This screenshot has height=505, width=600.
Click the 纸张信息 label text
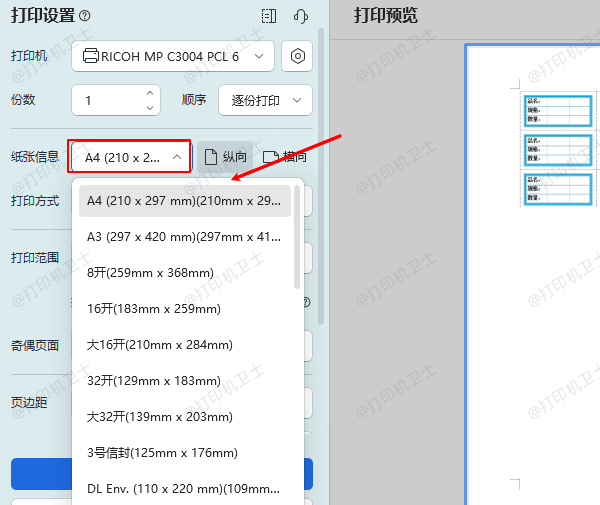tap(35, 157)
